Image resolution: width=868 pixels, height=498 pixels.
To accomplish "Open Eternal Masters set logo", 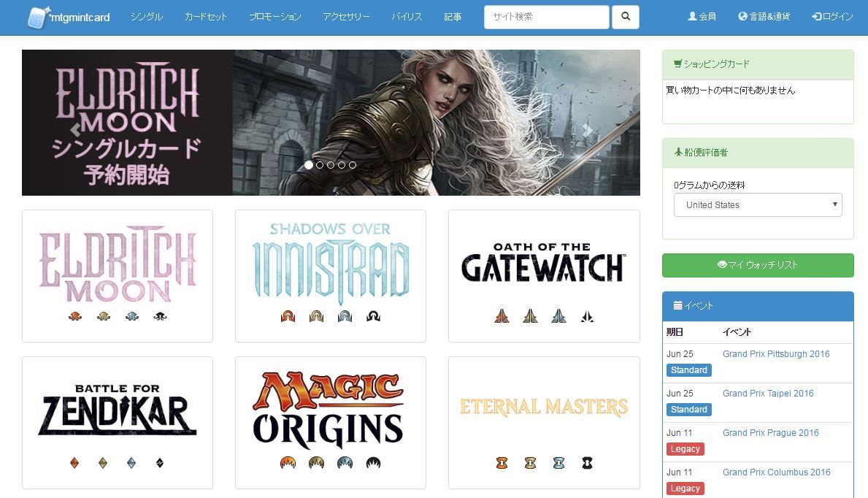I will pyautogui.click(x=544, y=407).
